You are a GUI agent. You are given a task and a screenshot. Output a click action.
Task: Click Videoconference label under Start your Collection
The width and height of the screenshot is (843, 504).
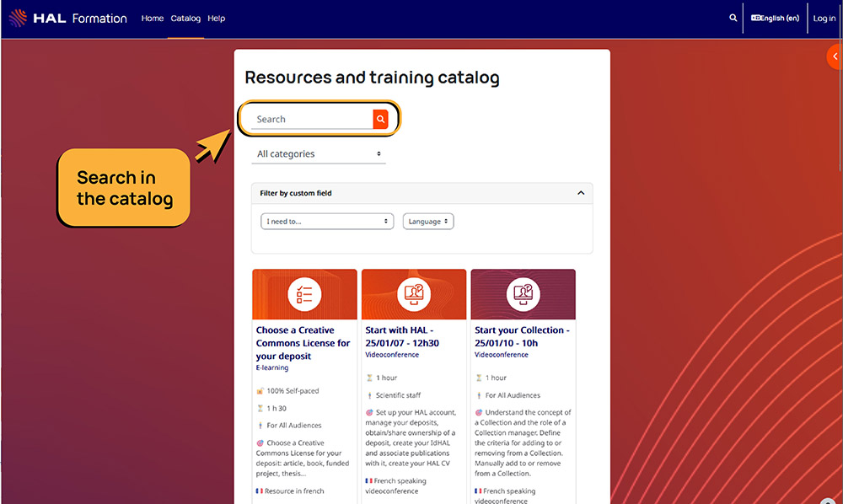click(x=501, y=355)
